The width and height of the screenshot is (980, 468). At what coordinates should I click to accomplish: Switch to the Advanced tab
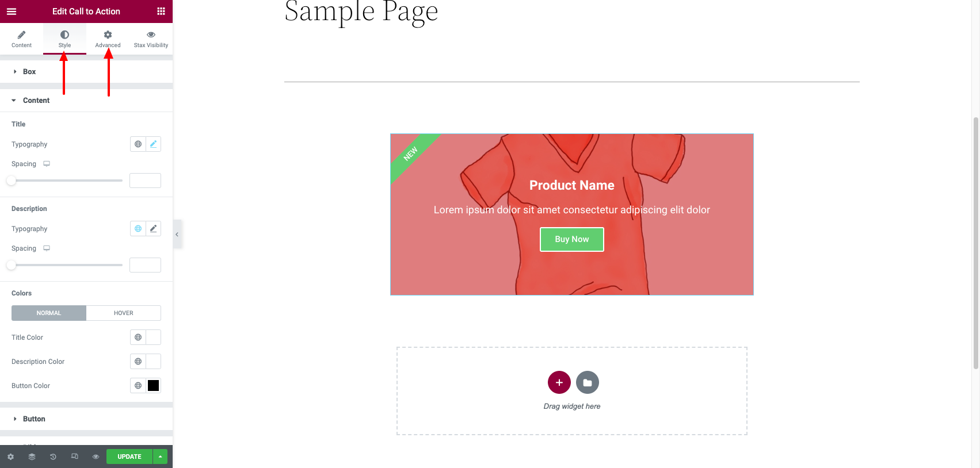108,39
